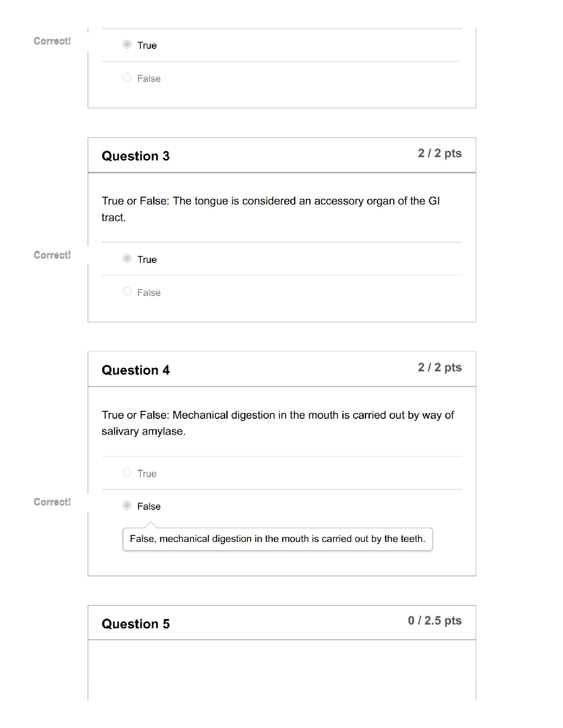The width and height of the screenshot is (563, 728).
Task: Click the Question 5 heading
Action: [136, 624]
